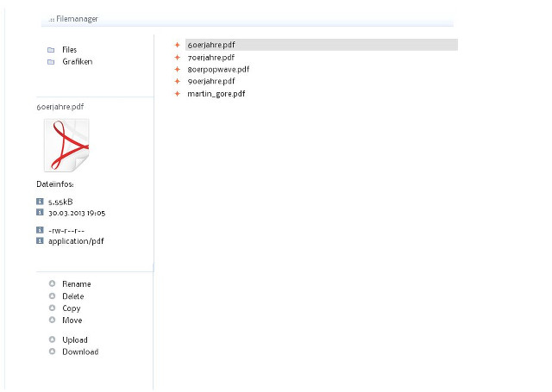Click the Copy action
This screenshot has height=392, width=552.
pos(72,308)
